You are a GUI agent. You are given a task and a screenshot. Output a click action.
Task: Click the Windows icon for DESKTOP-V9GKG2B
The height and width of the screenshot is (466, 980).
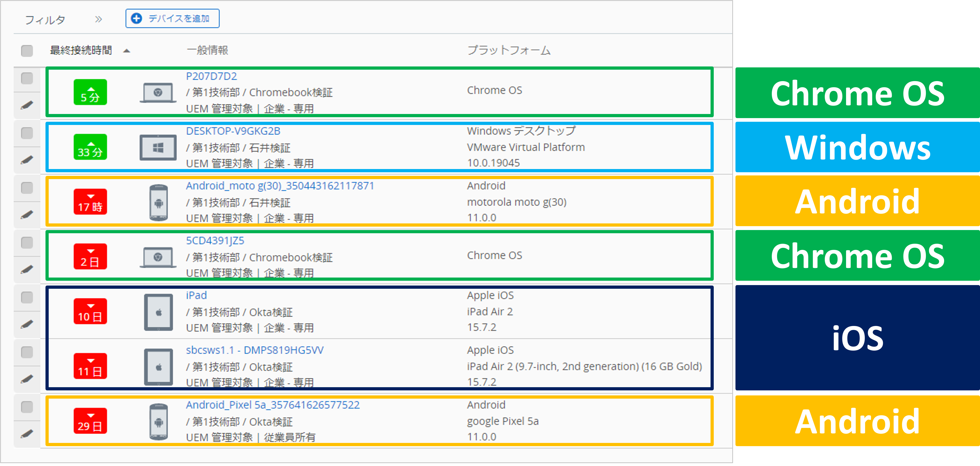click(158, 147)
